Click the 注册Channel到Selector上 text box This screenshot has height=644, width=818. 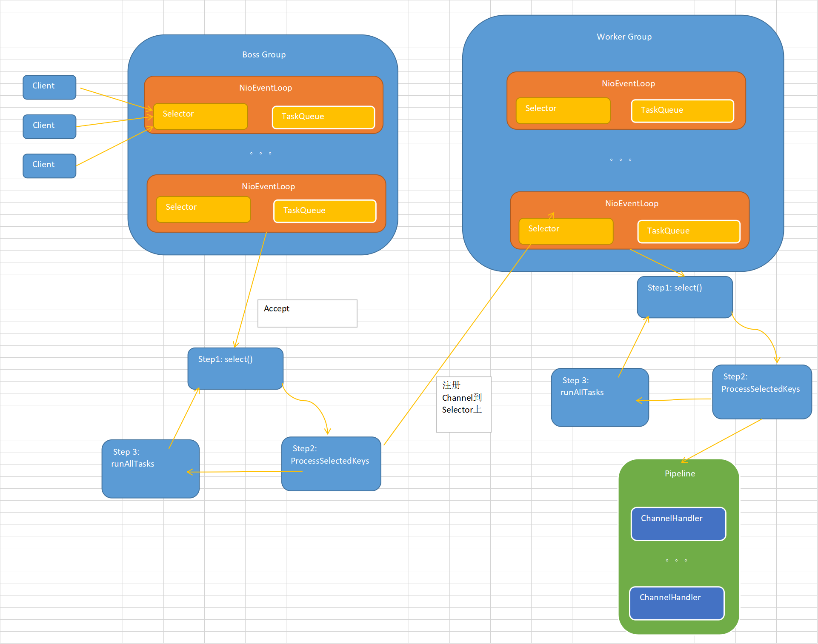click(x=463, y=405)
